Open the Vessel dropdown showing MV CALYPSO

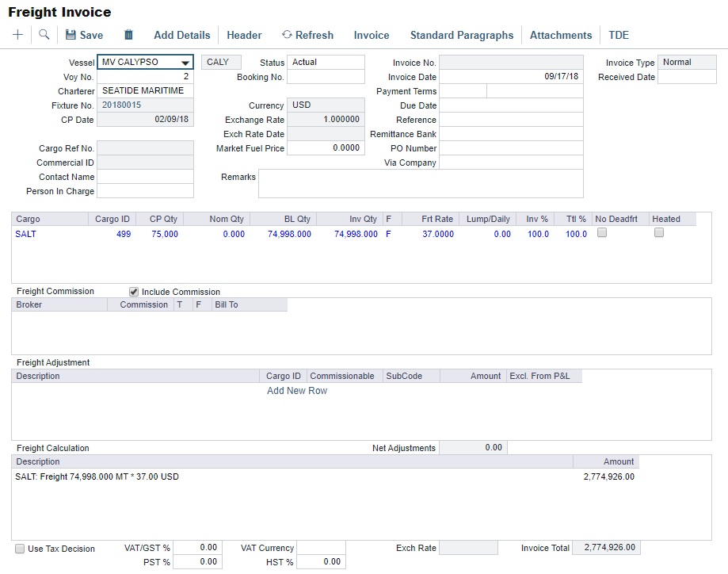185,62
